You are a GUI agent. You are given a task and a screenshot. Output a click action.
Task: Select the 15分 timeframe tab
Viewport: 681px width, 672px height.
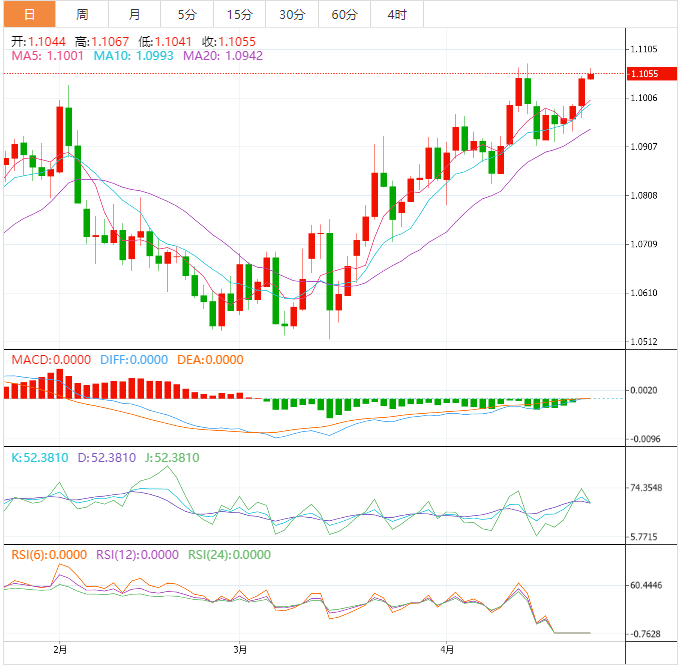pyautogui.click(x=240, y=14)
